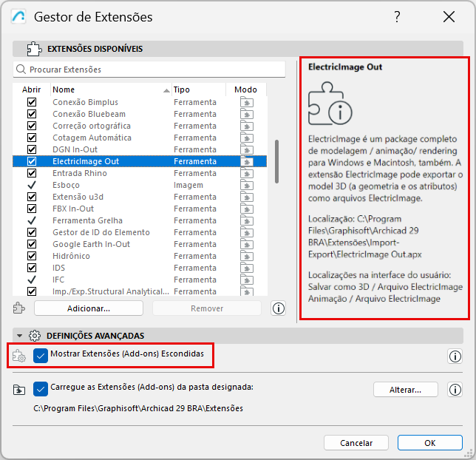This screenshot has height=460, width=476.
Task: Click the mode icon in the Gestor de ID do Elemento row
Action: (247, 233)
